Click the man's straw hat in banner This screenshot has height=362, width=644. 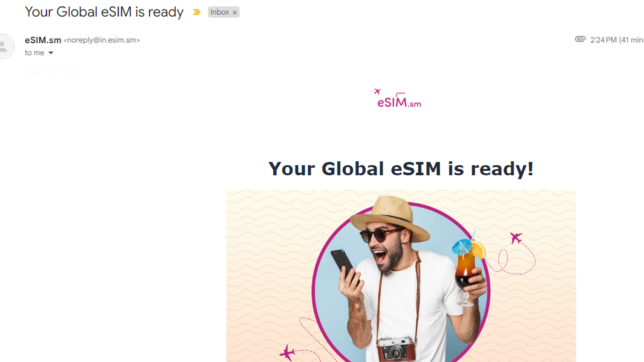390,218
